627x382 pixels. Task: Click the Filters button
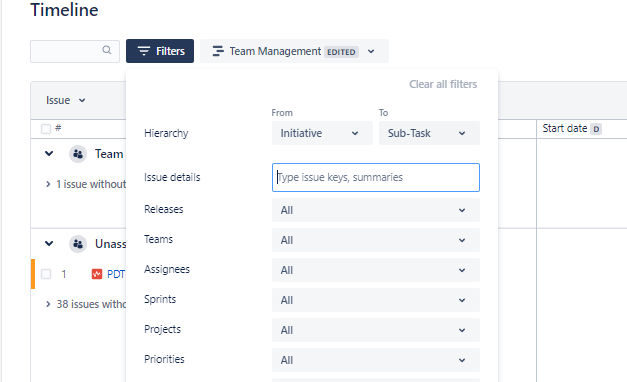[x=160, y=51]
